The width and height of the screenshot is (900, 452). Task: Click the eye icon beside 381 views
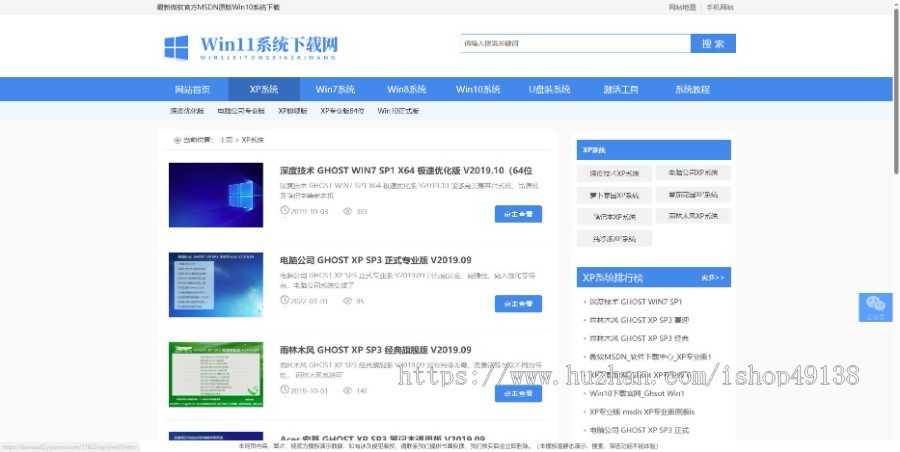pyautogui.click(x=347, y=211)
